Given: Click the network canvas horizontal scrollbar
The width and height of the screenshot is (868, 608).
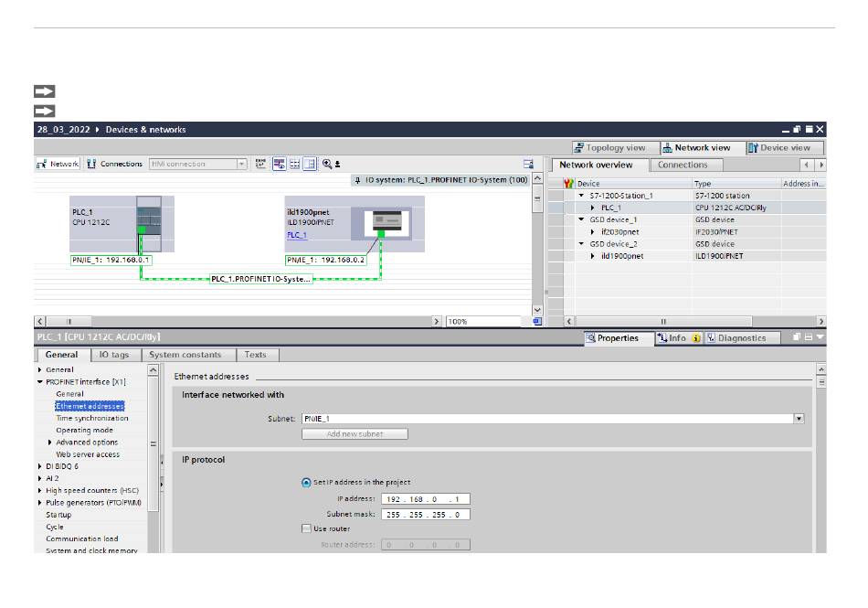Looking at the screenshot, I should pos(238,321).
